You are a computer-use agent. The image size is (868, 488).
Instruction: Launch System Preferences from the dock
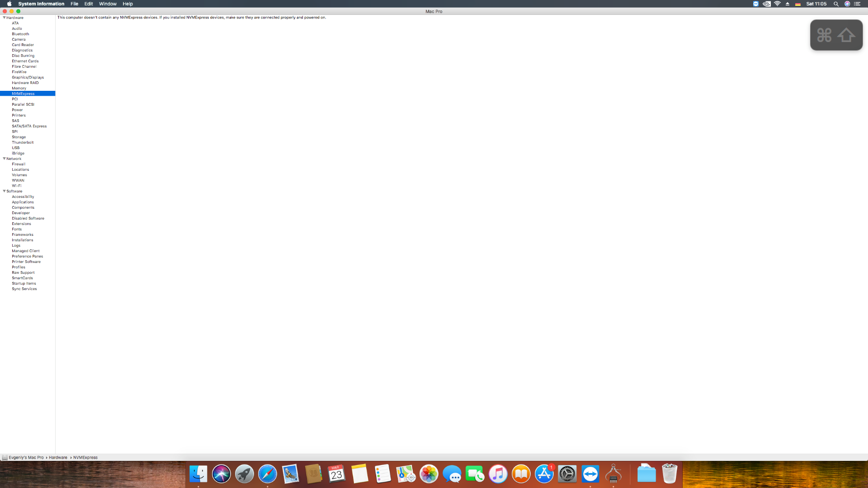(567, 474)
